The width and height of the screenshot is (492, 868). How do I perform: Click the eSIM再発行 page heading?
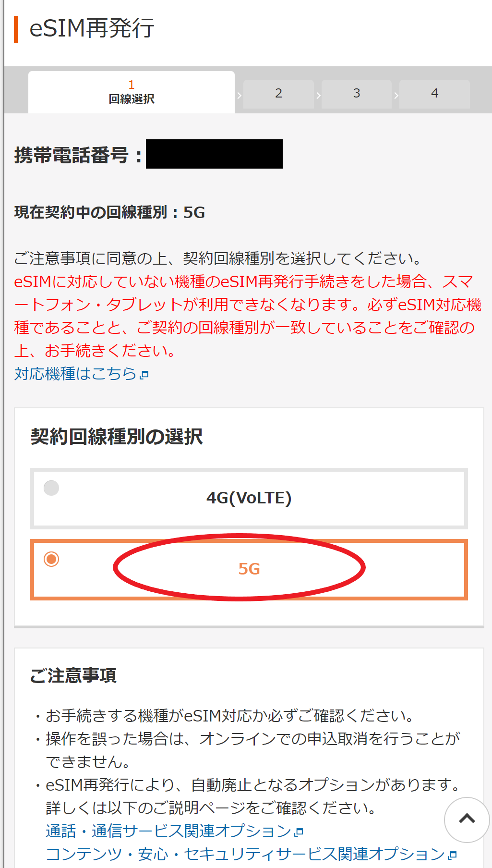click(92, 28)
